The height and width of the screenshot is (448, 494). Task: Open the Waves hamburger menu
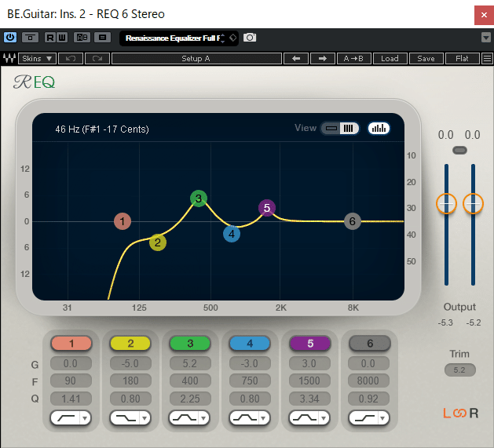(x=487, y=59)
